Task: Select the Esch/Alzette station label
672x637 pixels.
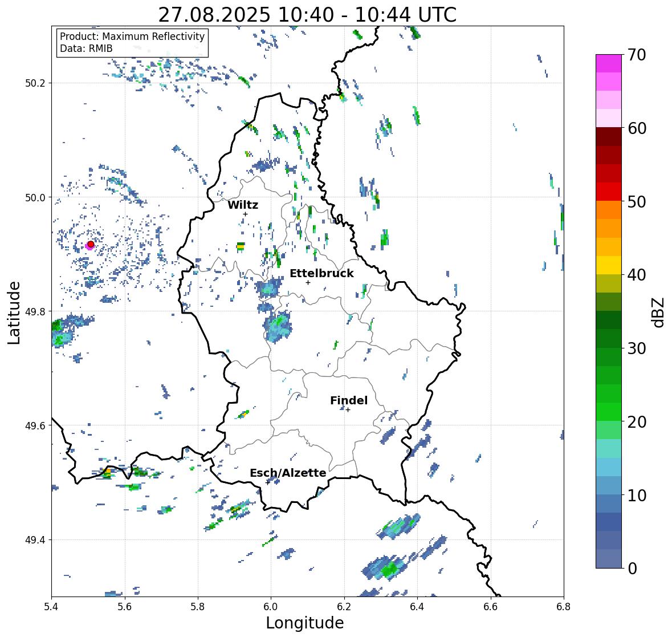Action: [x=288, y=473]
